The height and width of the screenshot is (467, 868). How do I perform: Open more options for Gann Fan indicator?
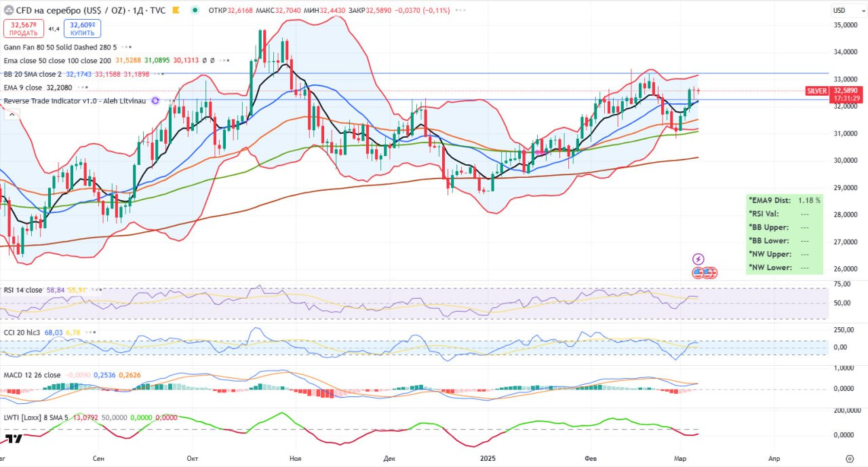click(127, 48)
